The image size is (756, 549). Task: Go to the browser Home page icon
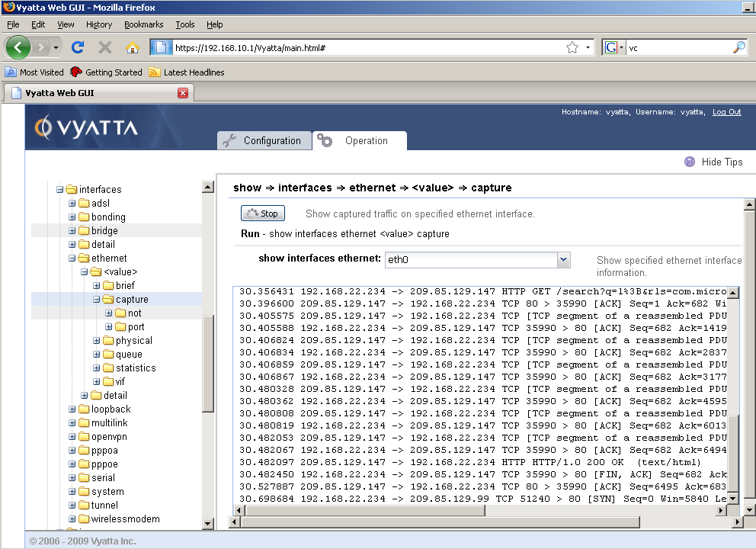(x=133, y=47)
